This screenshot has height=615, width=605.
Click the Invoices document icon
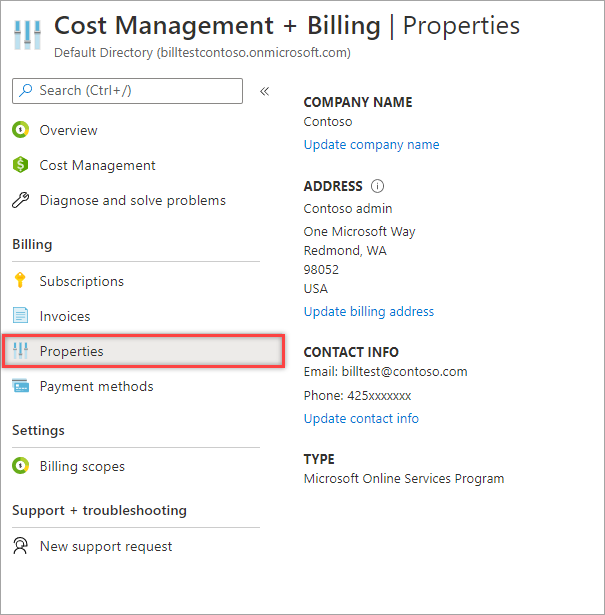20,316
